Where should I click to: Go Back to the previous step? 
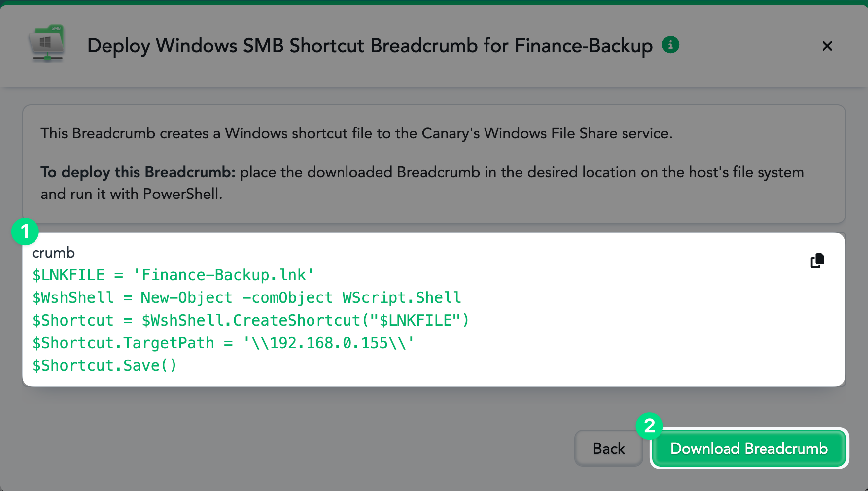[609, 448]
